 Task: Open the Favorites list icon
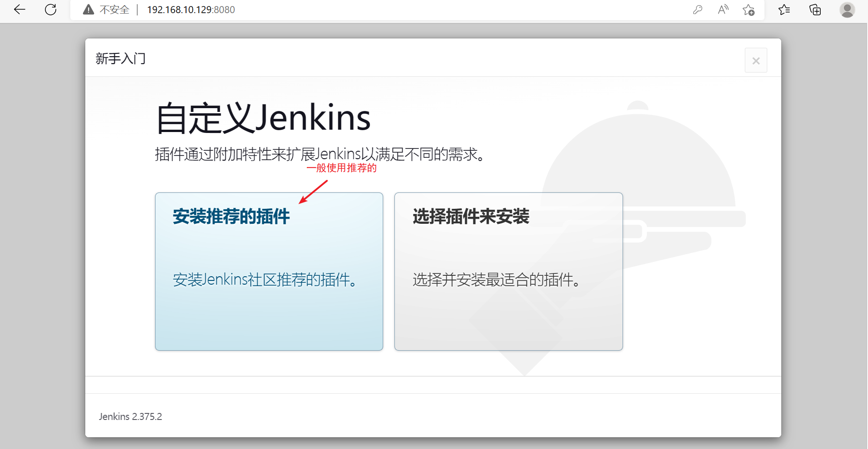pos(784,9)
